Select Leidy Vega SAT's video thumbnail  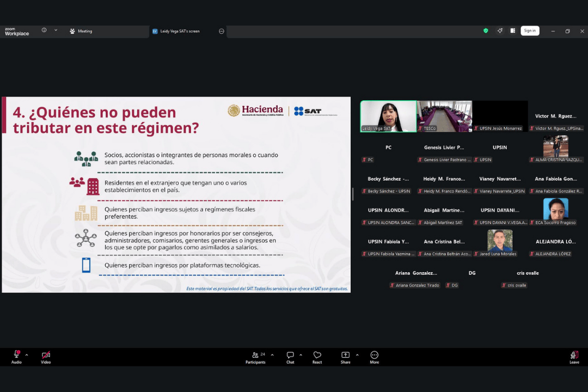point(388,116)
